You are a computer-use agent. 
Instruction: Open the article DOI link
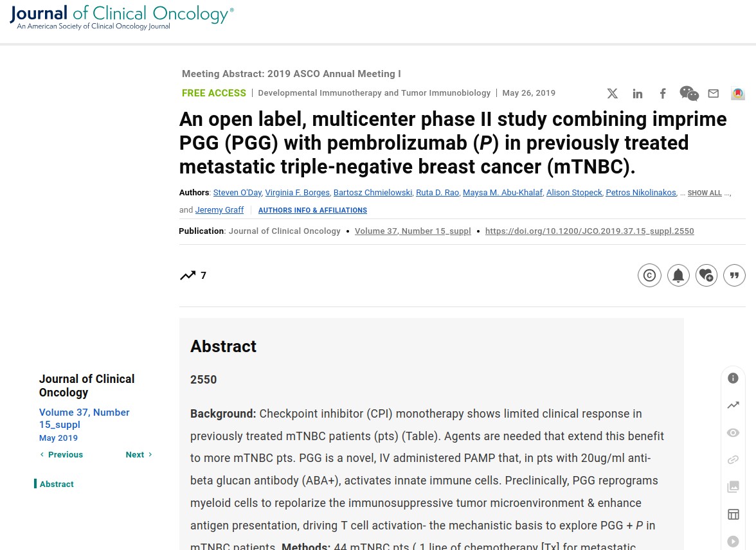[x=589, y=231]
